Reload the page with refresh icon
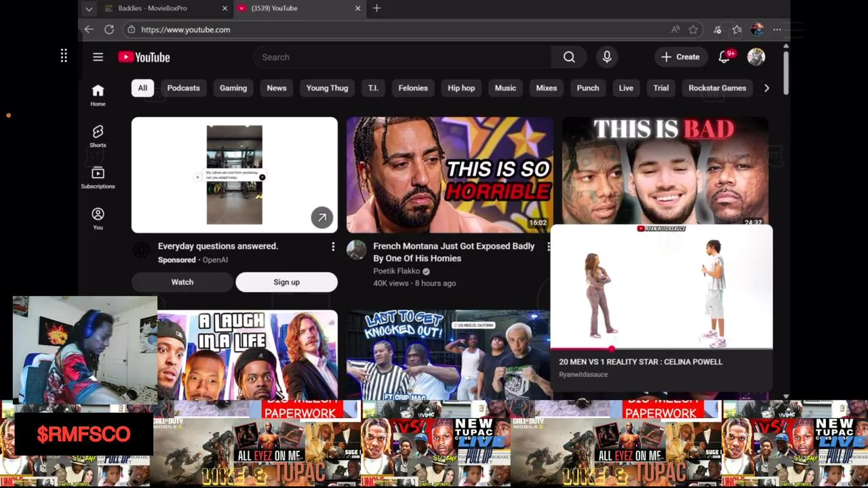The width and height of the screenshot is (868, 488). [x=109, y=29]
